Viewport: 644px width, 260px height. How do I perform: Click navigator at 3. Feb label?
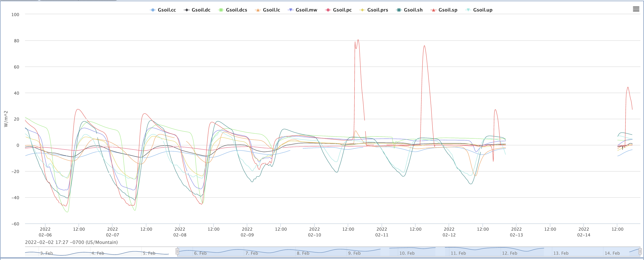tap(46, 253)
